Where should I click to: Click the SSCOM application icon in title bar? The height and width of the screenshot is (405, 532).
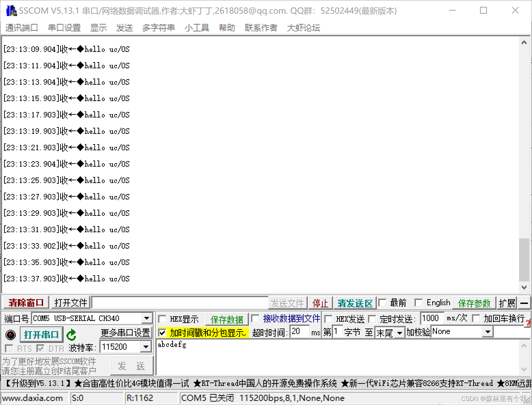11,10
